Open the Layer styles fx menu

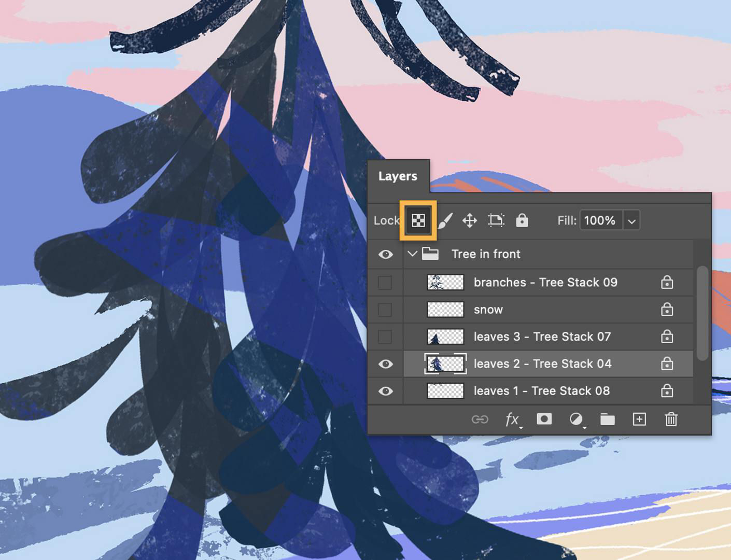(512, 419)
